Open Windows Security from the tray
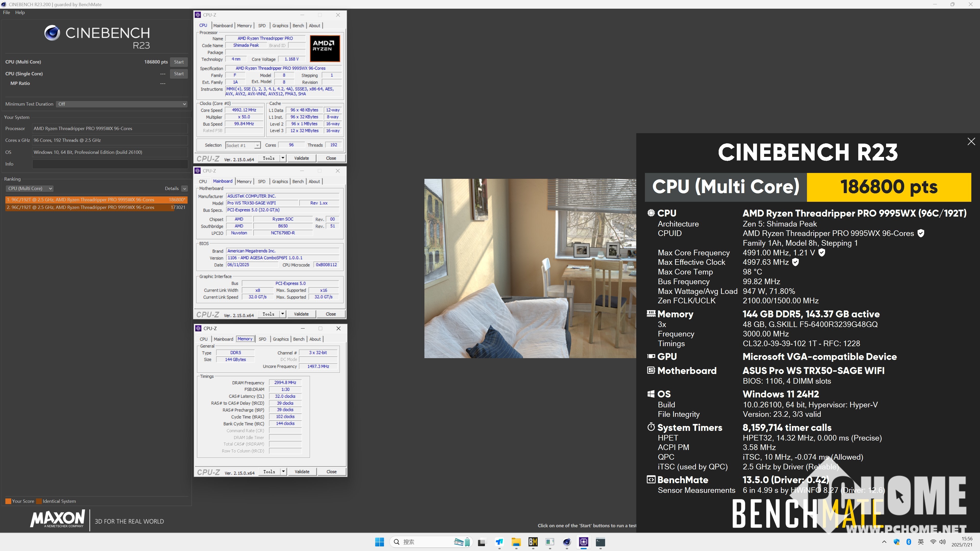Screen dimensions: 980x551 pyautogui.click(x=897, y=542)
